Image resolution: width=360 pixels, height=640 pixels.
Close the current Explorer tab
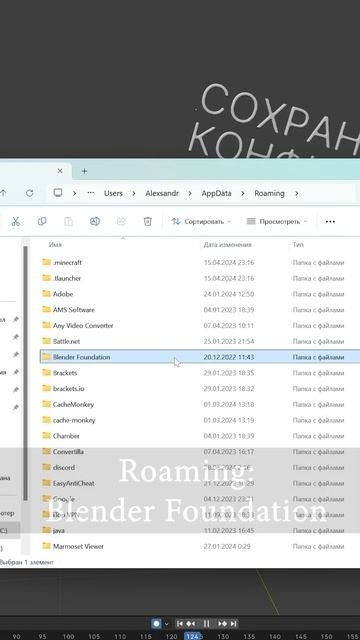pos(60,171)
